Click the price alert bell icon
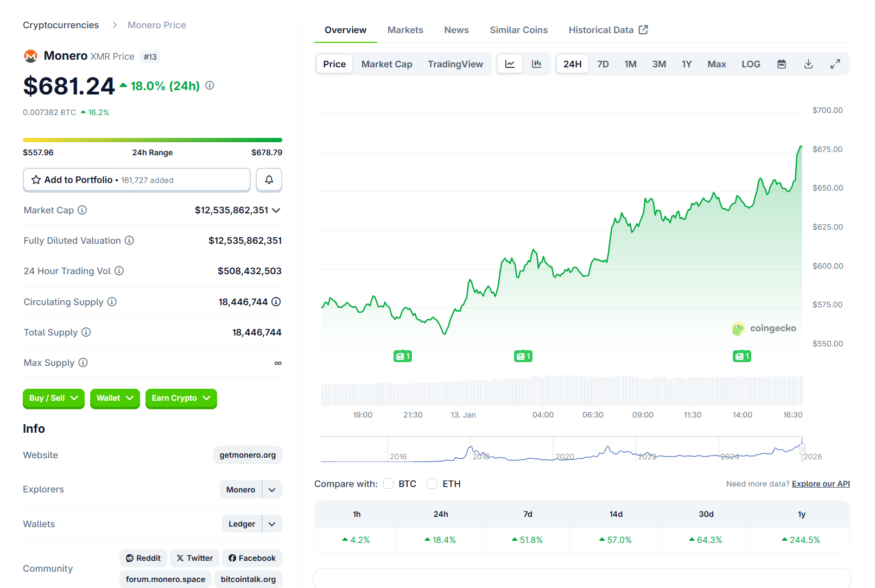Viewport: 875px width, 588px height. (269, 180)
